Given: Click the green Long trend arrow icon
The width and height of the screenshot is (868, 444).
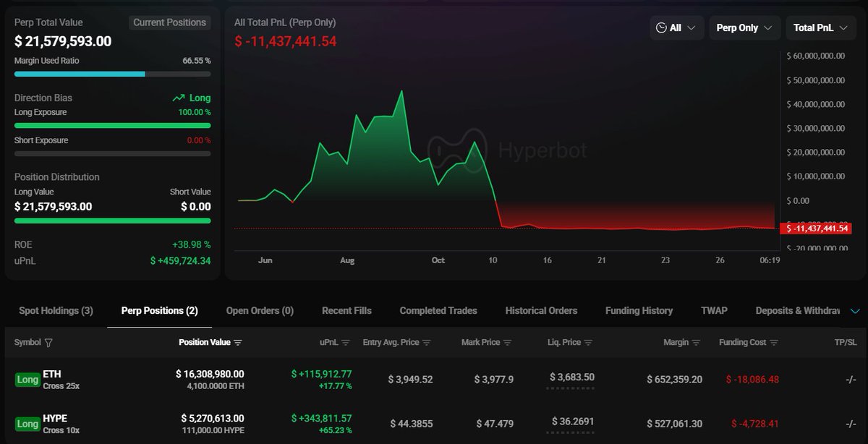Looking at the screenshot, I should 179,98.
